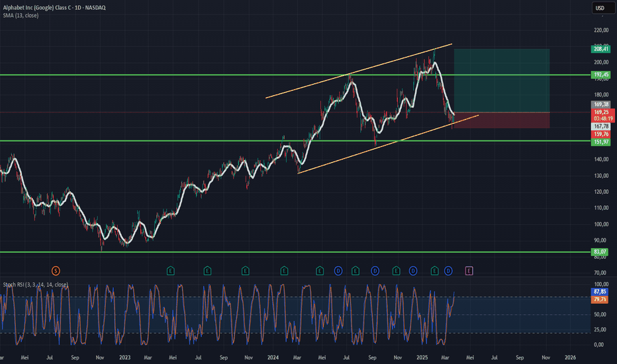
Task: Click the 2025 label on time axis
Action: click(x=422, y=357)
